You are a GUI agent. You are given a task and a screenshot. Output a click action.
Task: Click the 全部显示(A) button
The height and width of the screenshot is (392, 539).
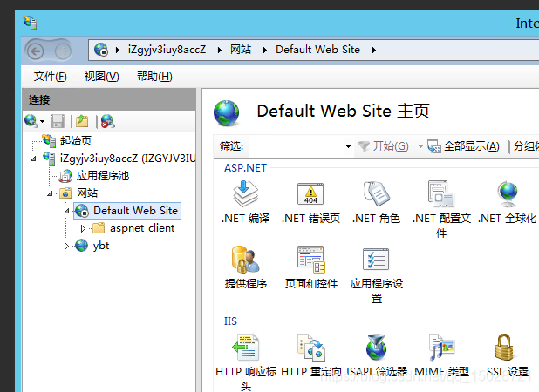click(463, 146)
